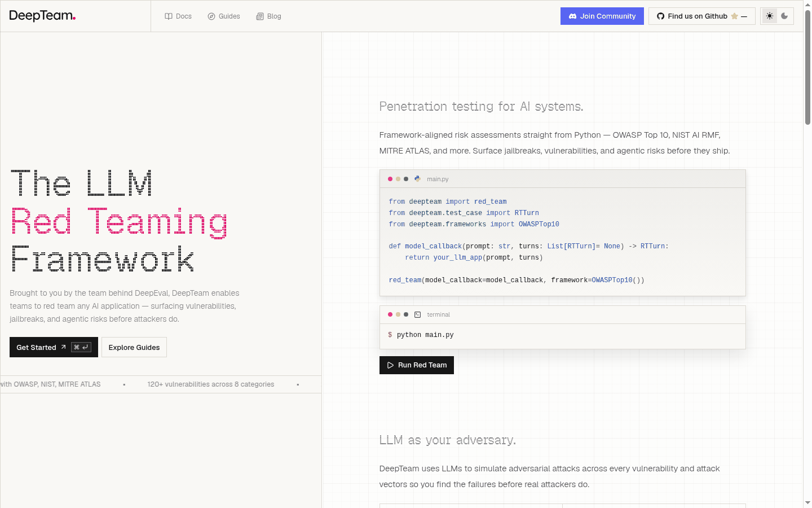Click '120+ vulnerabilities across 8 categories' text
Screen dimensions: 812x508
click(x=211, y=384)
